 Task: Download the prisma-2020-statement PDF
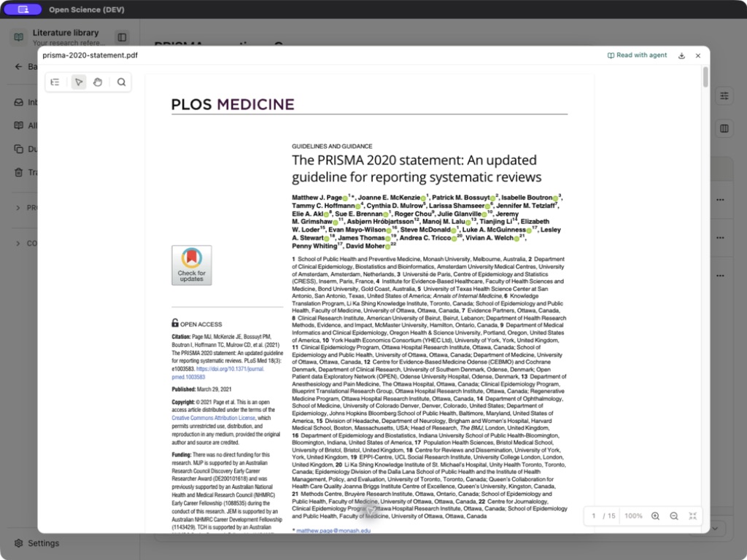(x=682, y=55)
